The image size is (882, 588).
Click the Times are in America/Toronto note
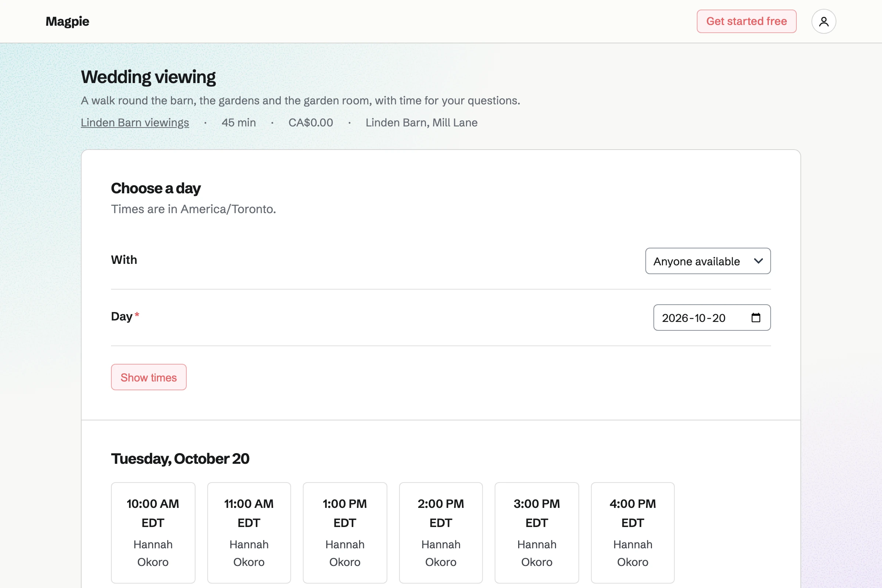pyautogui.click(x=194, y=209)
